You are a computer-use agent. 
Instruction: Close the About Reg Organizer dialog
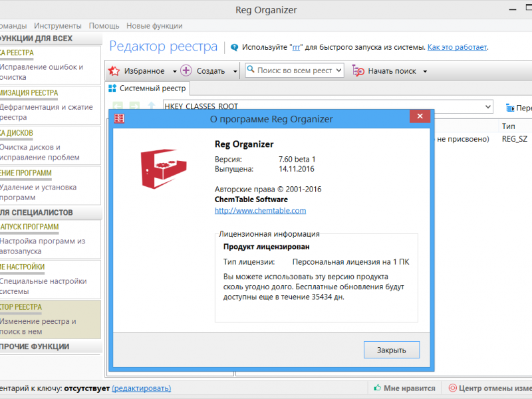point(420,116)
